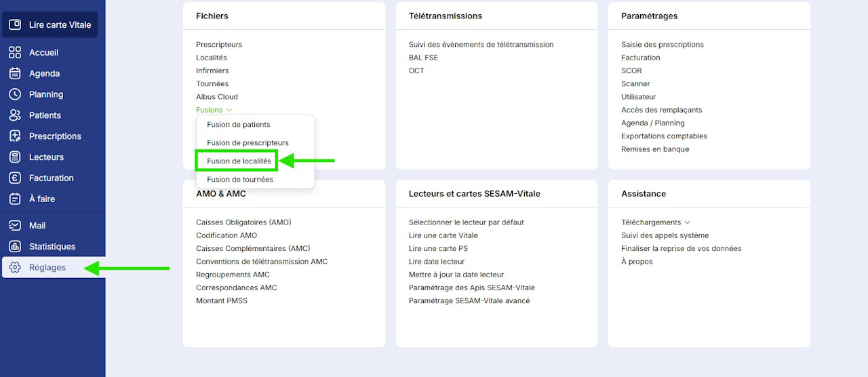Open Correspondances AMC link
This screenshot has width=868, height=377.
point(237,287)
